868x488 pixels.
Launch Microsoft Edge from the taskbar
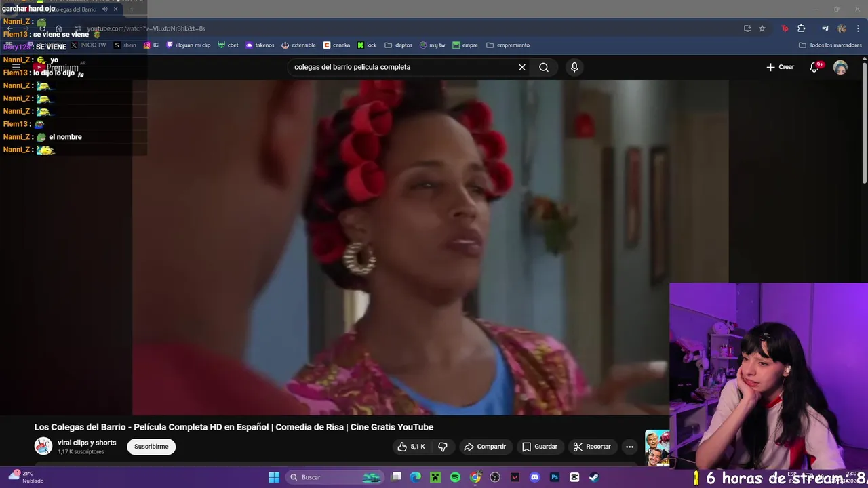(x=416, y=477)
